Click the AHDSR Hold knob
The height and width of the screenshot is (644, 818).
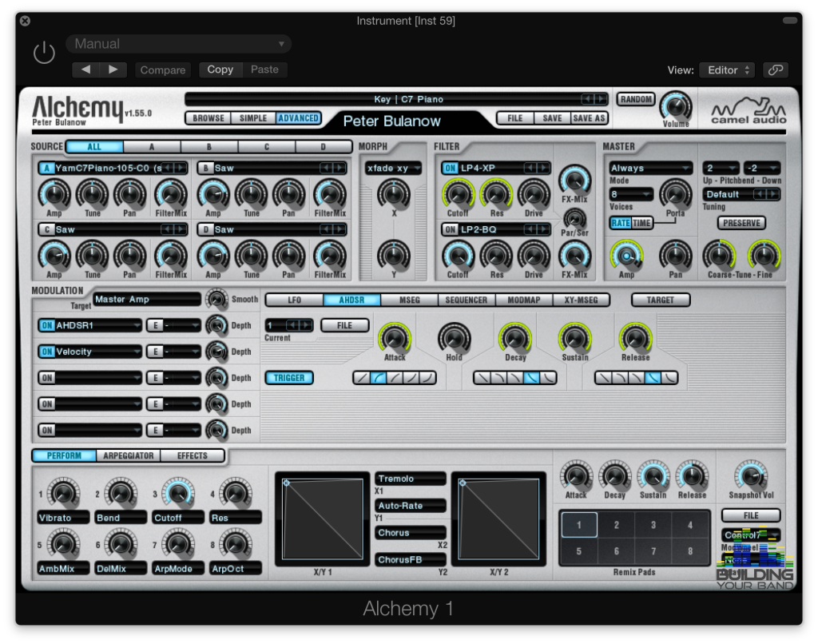pyautogui.click(x=454, y=338)
